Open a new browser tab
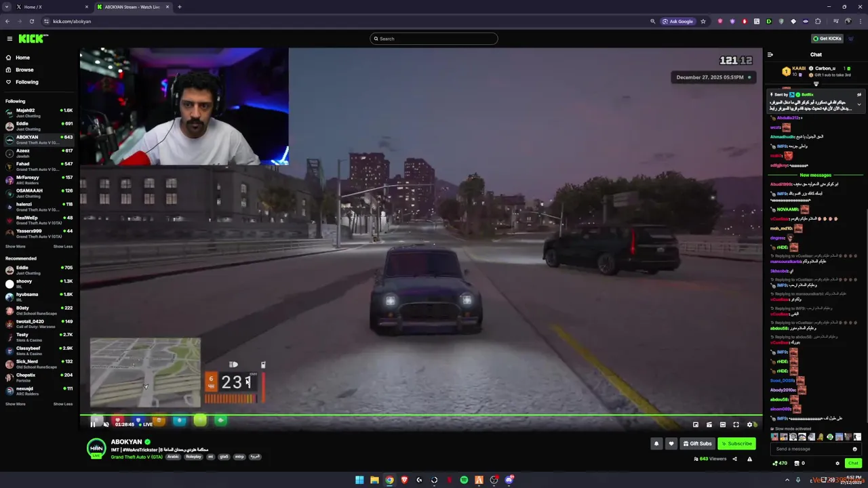This screenshot has width=868, height=488. [180, 7]
